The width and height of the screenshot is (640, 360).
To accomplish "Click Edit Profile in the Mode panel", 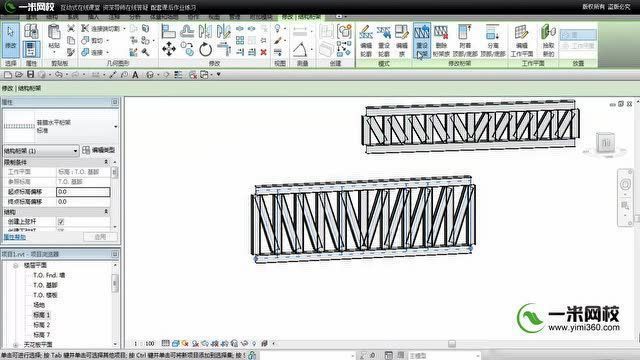I will (x=366, y=41).
